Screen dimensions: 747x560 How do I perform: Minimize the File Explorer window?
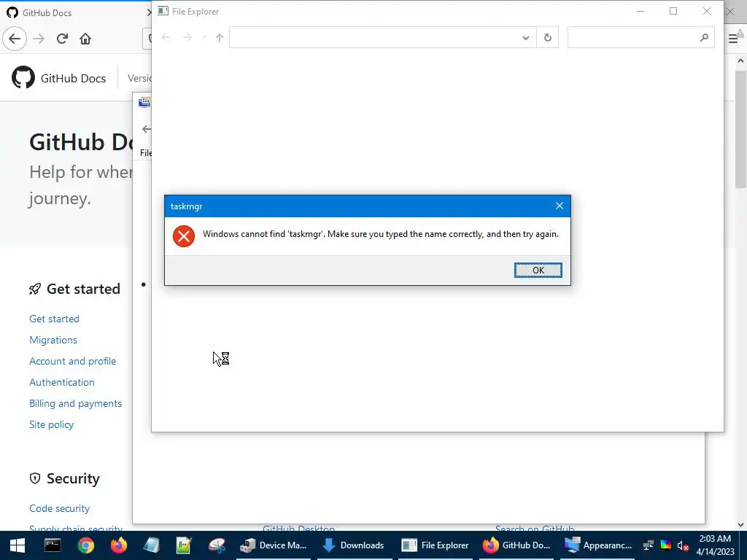tap(640, 11)
